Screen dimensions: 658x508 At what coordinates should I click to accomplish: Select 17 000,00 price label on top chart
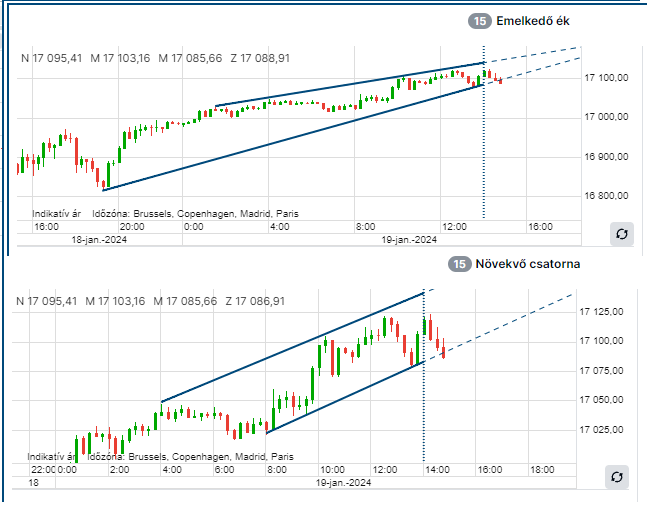tap(606, 117)
